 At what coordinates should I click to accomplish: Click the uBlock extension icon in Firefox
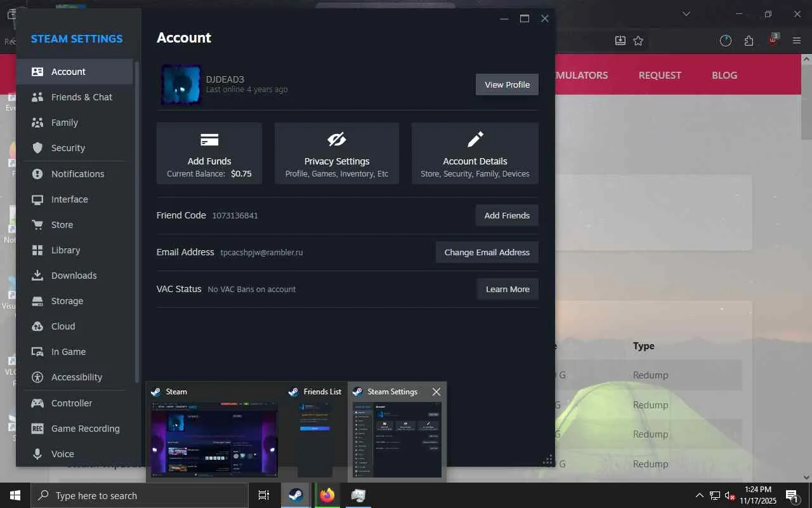pyautogui.click(x=773, y=41)
